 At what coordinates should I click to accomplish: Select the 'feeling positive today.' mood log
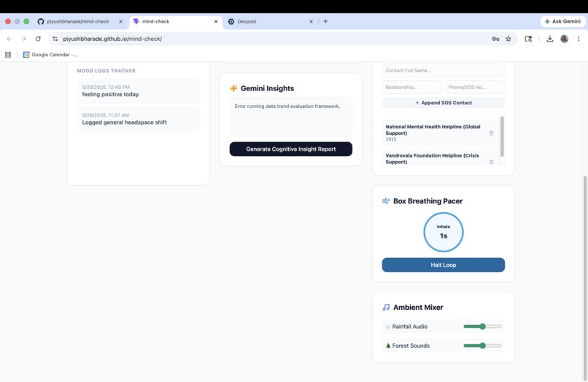[x=139, y=91]
